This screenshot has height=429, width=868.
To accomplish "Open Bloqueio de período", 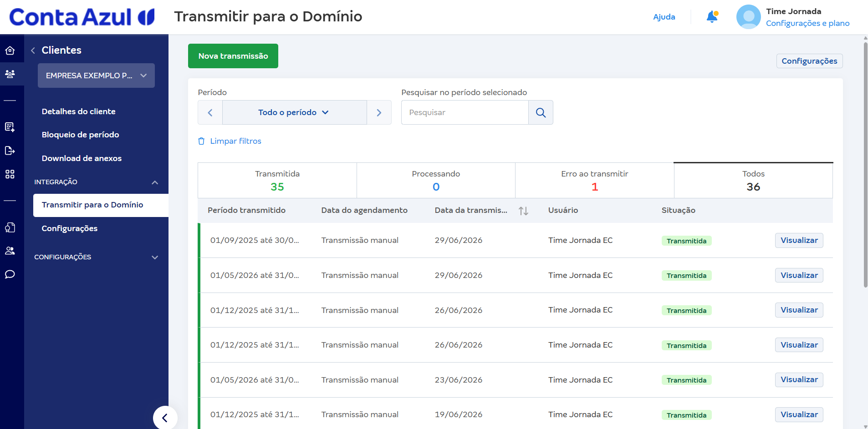I will click(80, 135).
